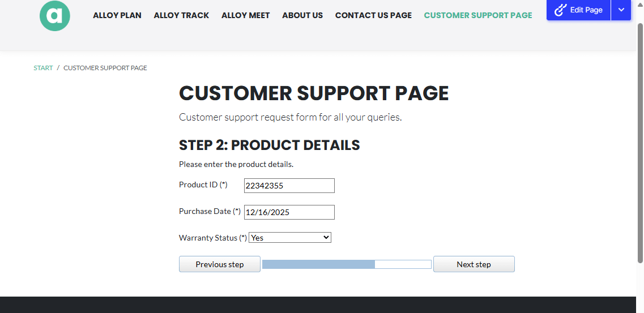Open the Alloy Plan menu item
Viewport: 644px width, 313px height.
tap(117, 15)
